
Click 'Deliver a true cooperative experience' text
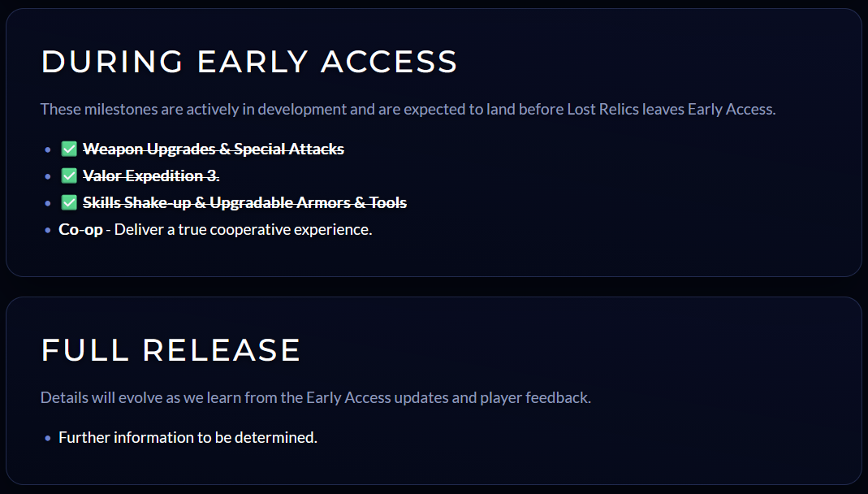point(243,229)
